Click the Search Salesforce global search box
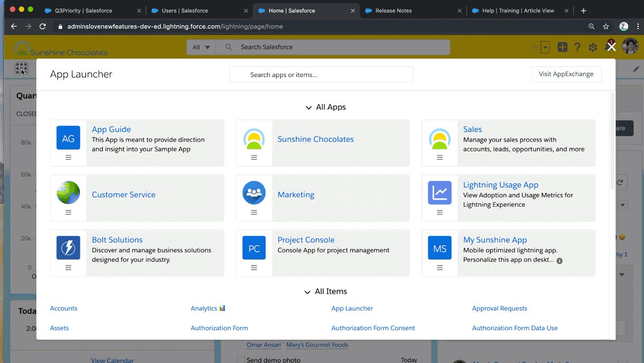This screenshot has width=644, height=363. tap(333, 47)
